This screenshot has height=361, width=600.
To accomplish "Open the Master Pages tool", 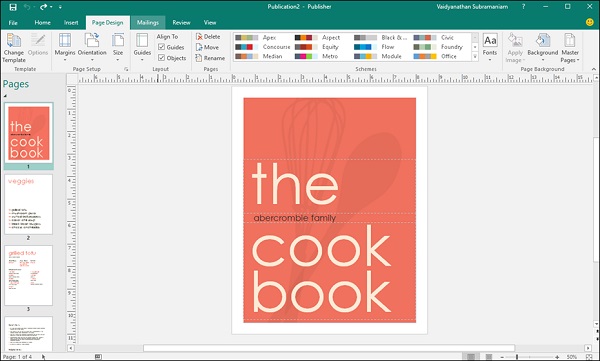I will click(570, 48).
